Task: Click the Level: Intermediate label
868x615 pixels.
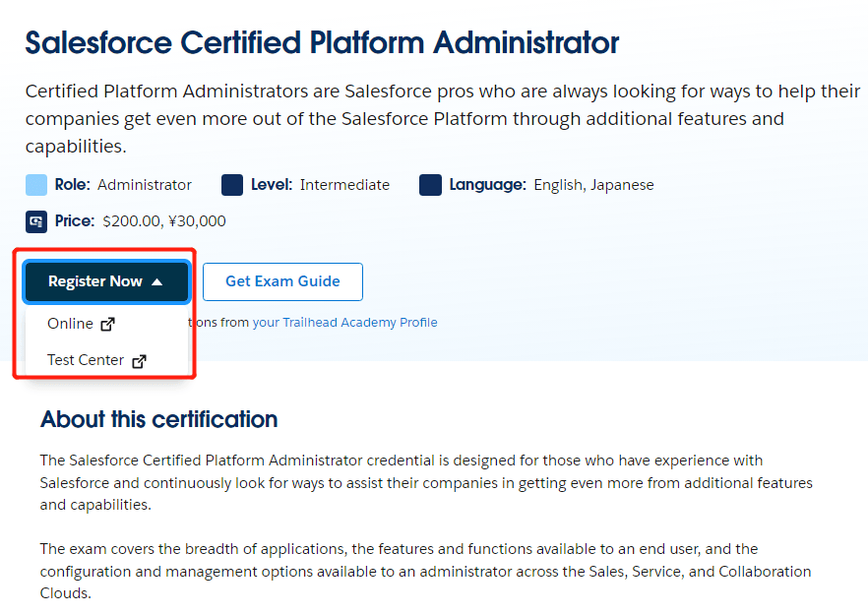Action: click(319, 185)
